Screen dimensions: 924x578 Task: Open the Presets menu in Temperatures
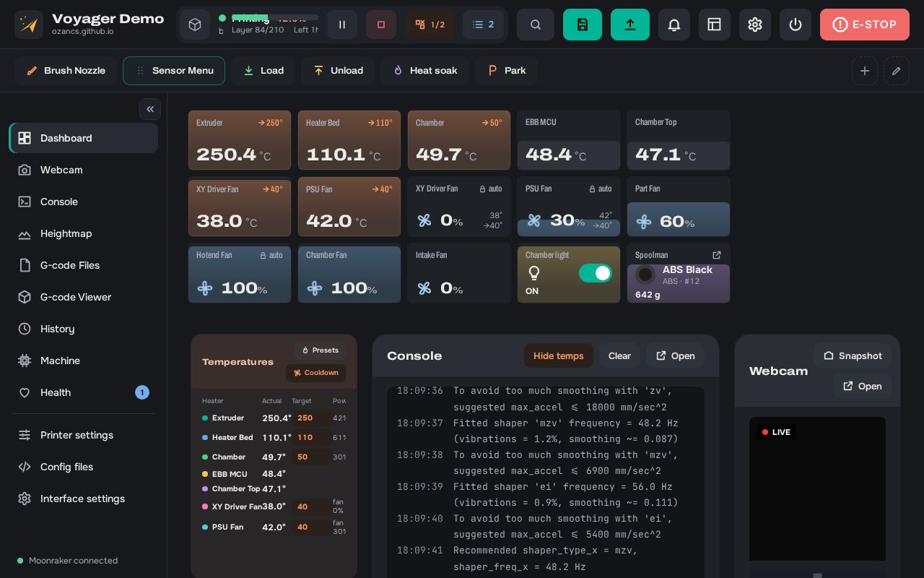point(320,350)
